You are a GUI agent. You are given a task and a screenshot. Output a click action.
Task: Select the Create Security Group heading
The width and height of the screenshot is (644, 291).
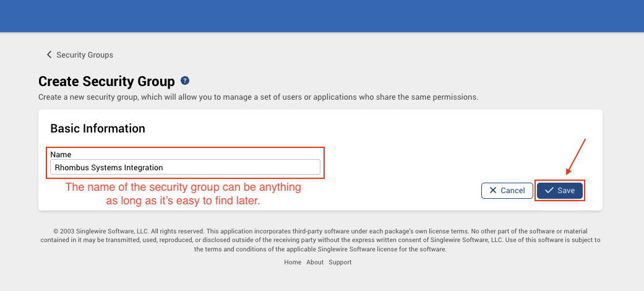pyautogui.click(x=106, y=81)
